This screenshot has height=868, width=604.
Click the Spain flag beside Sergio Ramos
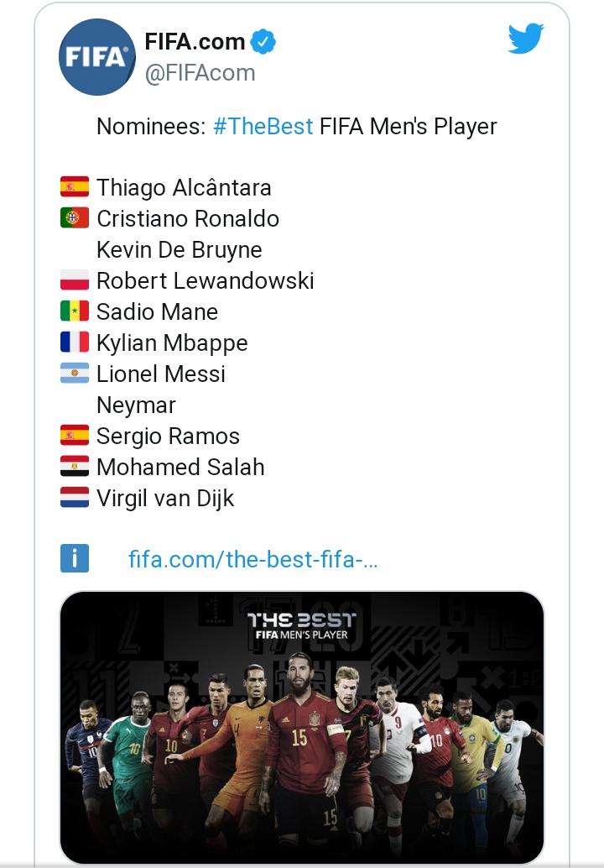pos(75,436)
